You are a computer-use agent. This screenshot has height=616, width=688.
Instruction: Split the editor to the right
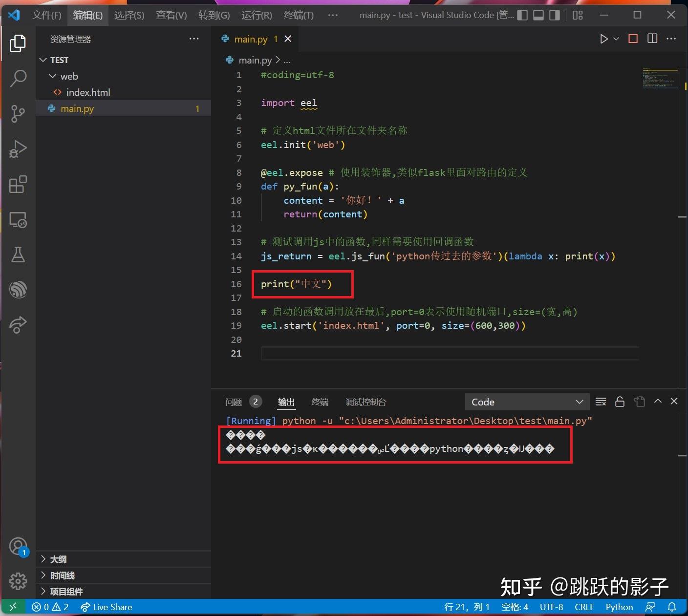[x=652, y=39]
